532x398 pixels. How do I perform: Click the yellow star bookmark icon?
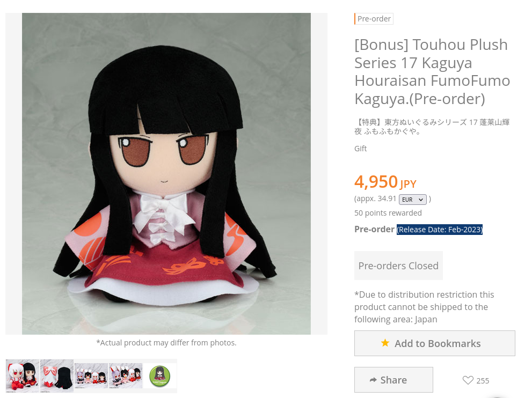coord(385,343)
